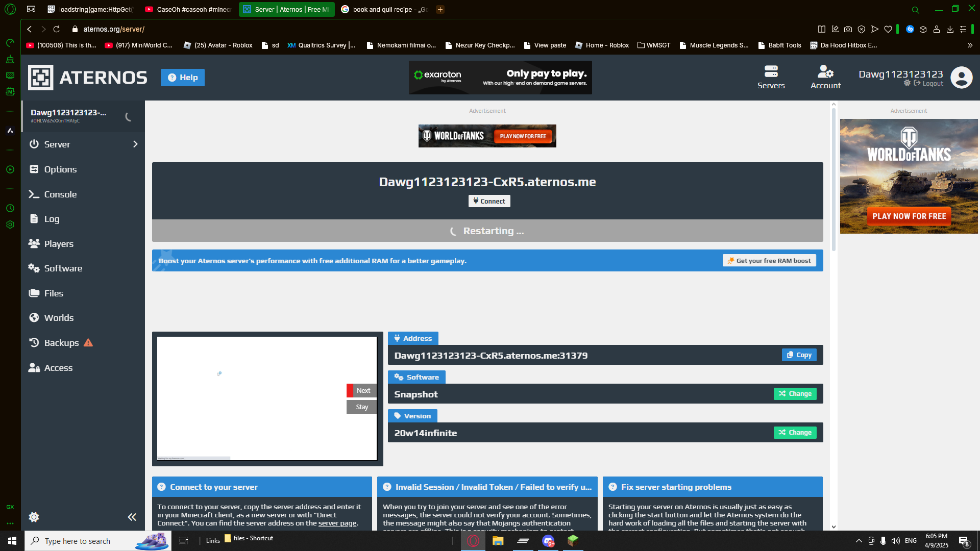Click the snapshot camera toolbar icon
Viewport: 980px width, 551px height.
point(848,29)
